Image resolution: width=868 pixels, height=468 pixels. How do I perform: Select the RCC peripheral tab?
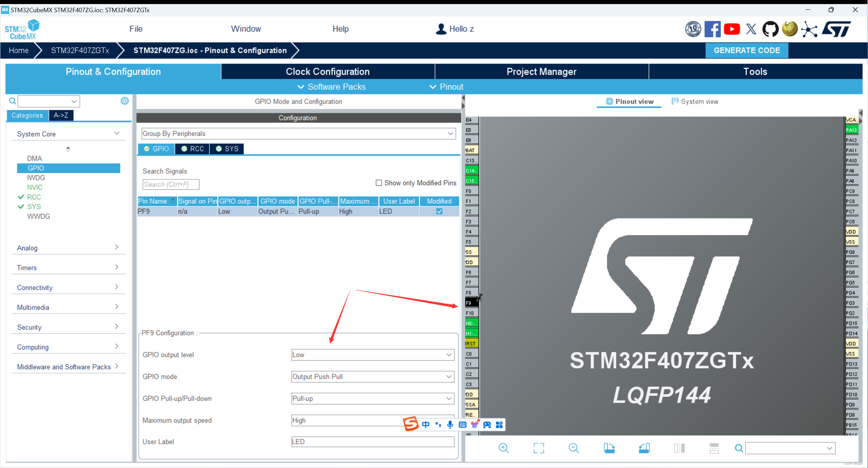click(x=192, y=149)
